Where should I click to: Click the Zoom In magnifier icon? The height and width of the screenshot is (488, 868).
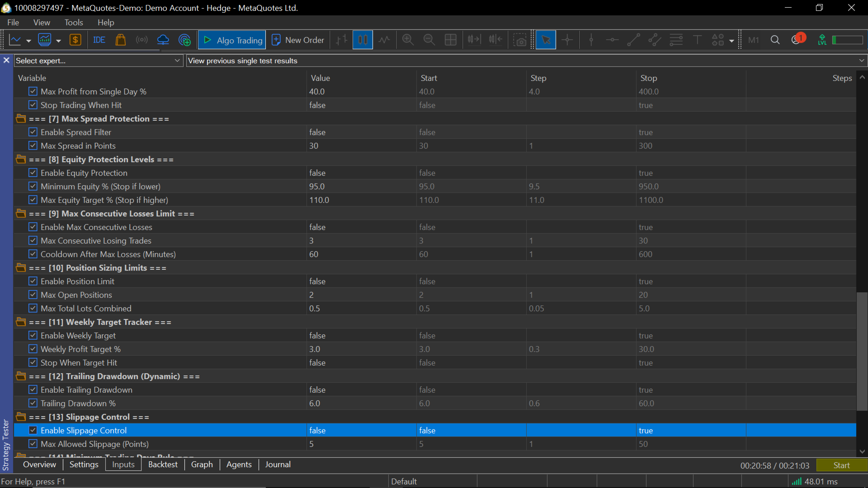pyautogui.click(x=408, y=40)
